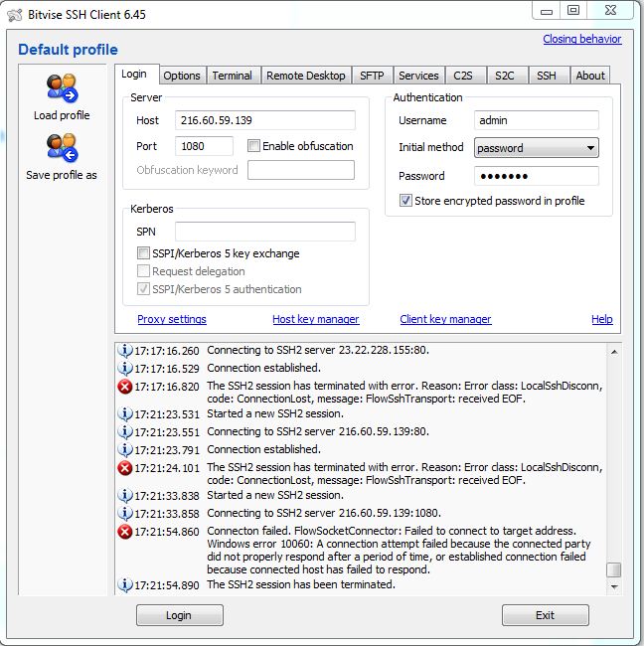Click info icon of 17:21:23.531 log entry
644x646 pixels.
click(x=124, y=413)
